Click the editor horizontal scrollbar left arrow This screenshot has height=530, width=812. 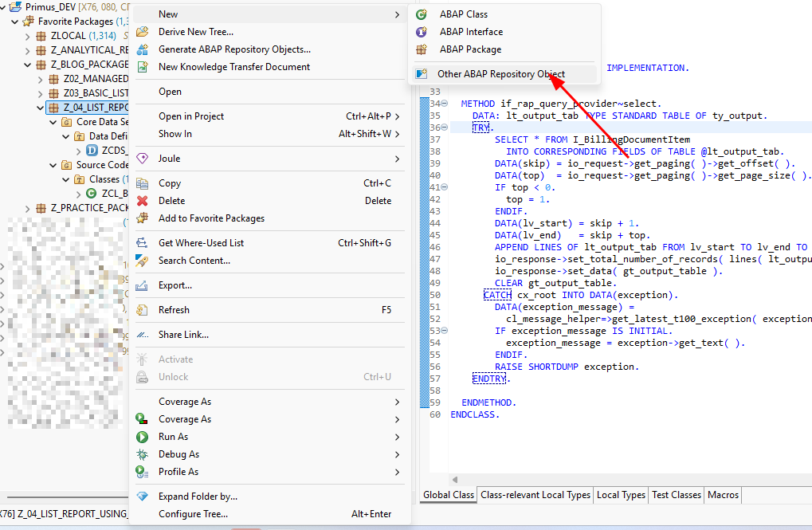click(x=455, y=480)
